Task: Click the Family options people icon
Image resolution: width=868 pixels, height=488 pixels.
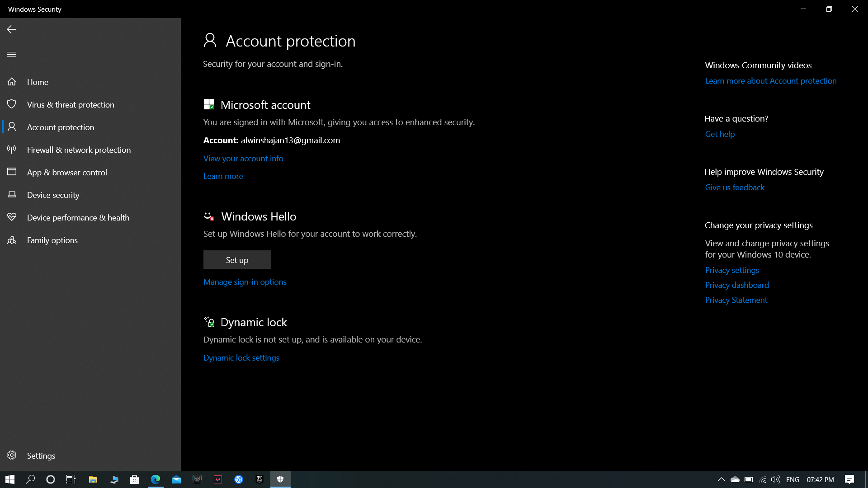Action: 12,240
